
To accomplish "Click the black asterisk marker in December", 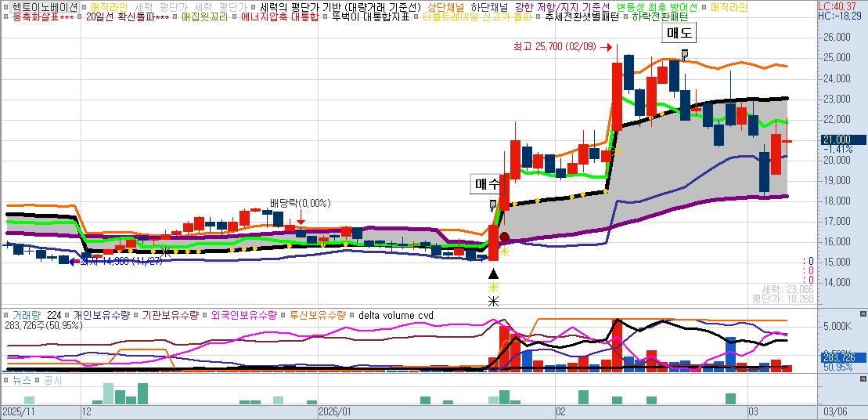I will [x=165, y=252].
